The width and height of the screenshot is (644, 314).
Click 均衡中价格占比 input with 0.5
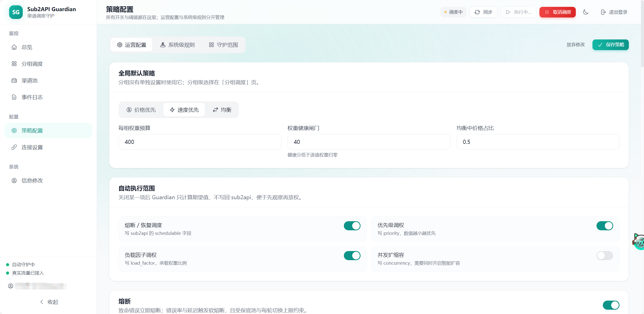[x=538, y=142]
